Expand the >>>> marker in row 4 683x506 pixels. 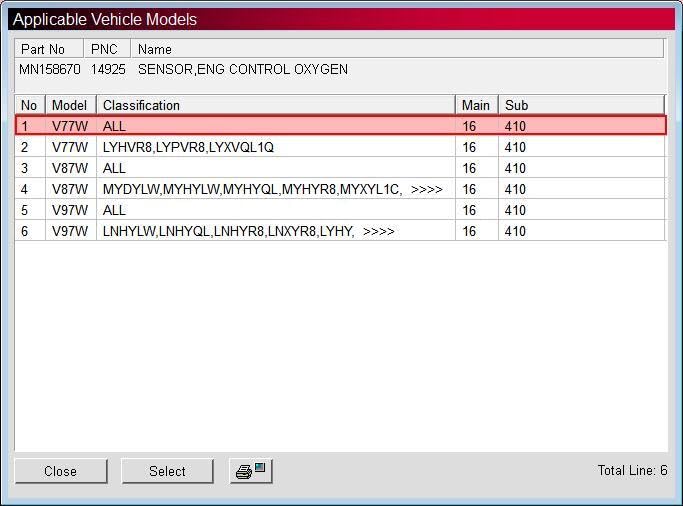pyautogui.click(x=426, y=189)
